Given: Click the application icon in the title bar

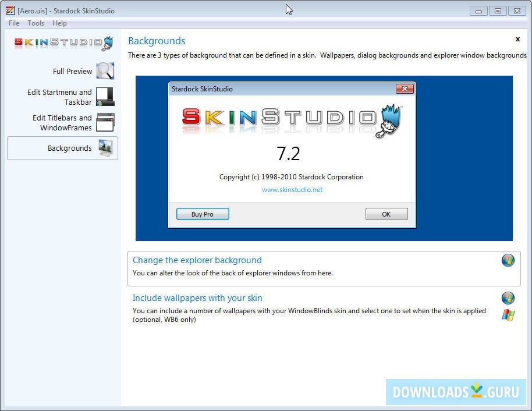Looking at the screenshot, I should coord(10,11).
